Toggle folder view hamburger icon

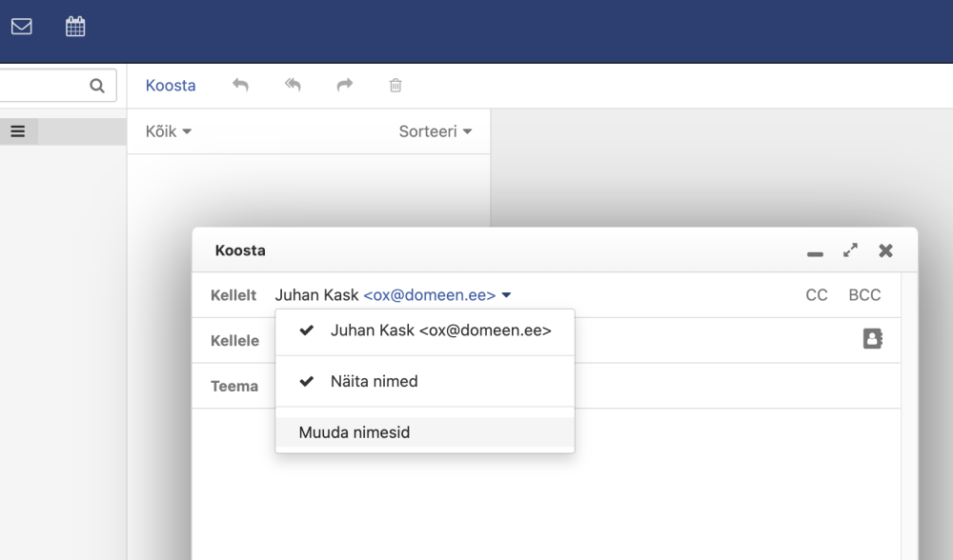click(18, 131)
